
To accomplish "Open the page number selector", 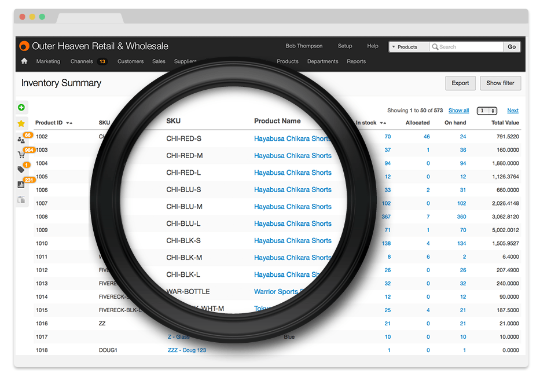I will coord(487,111).
